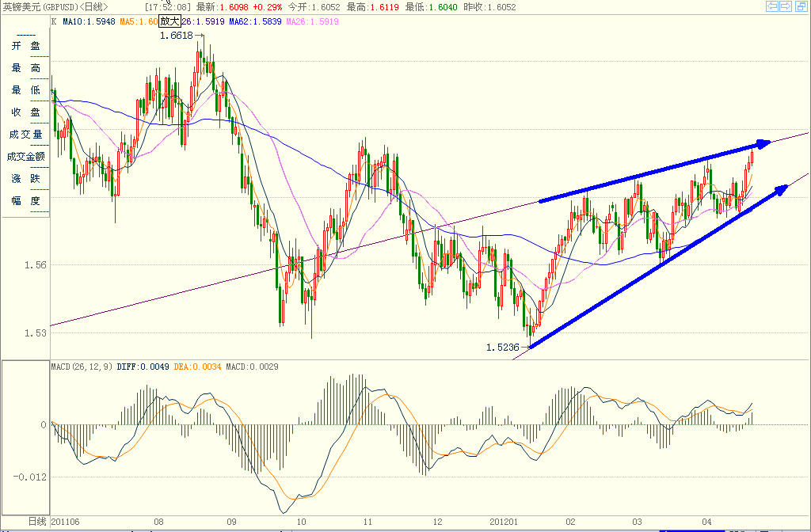811x532 pixels.
Task: Click the MA10:1.5948 indicator label
Action: click(89, 21)
